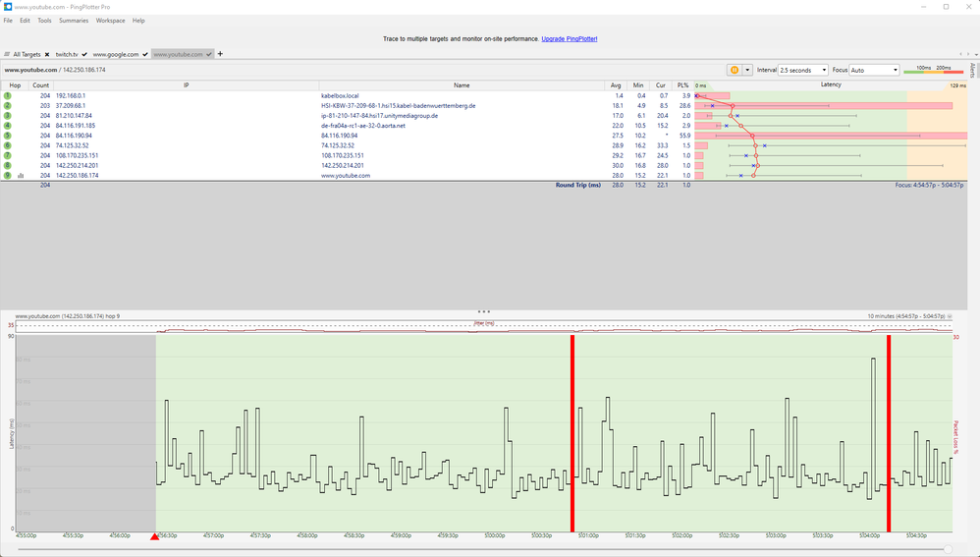Select the kabelbox.local hop name
This screenshot has height=557, width=980.
pos(340,95)
